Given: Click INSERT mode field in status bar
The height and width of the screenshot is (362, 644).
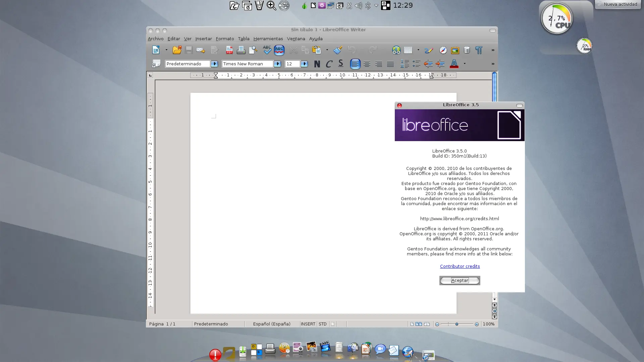Looking at the screenshot, I should pyautogui.click(x=308, y=324).
